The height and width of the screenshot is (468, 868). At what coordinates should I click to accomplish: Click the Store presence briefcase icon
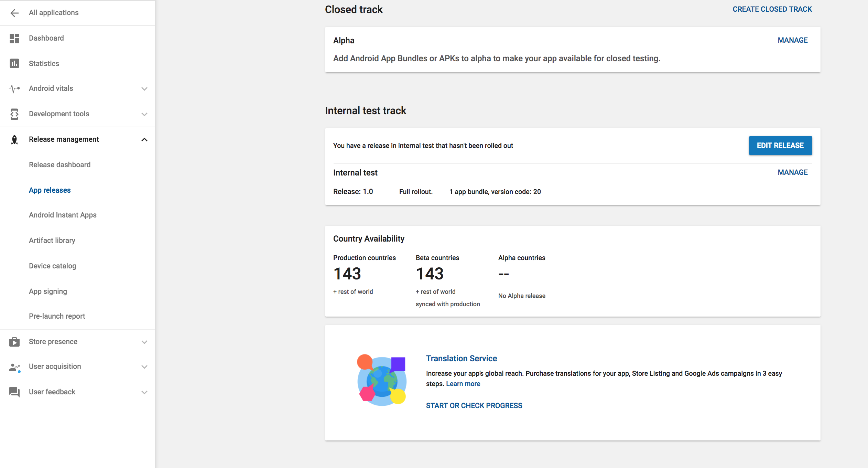pyautogui.click(x=14, y=342)
